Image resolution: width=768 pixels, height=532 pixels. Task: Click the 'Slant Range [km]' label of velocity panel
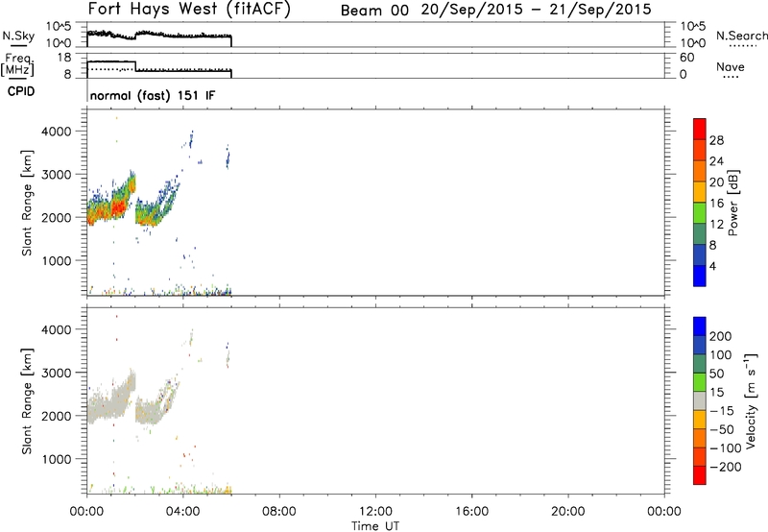pos(27,401)
